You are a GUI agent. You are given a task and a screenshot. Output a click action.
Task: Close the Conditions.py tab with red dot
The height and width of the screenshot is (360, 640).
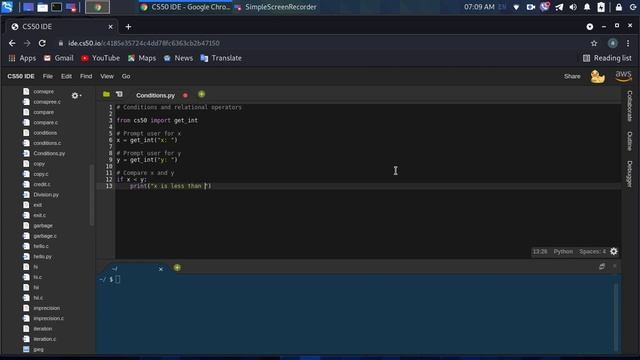[x=185, y=95]
